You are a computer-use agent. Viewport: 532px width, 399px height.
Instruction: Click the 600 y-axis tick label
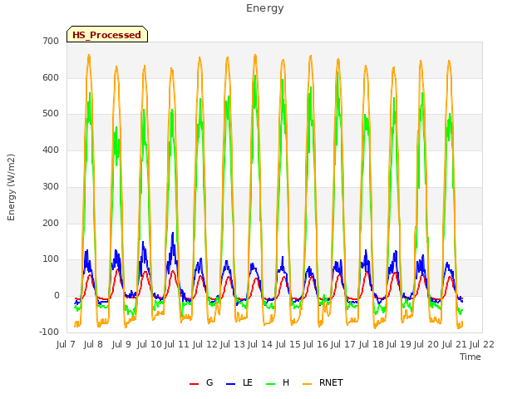point(51,77)
